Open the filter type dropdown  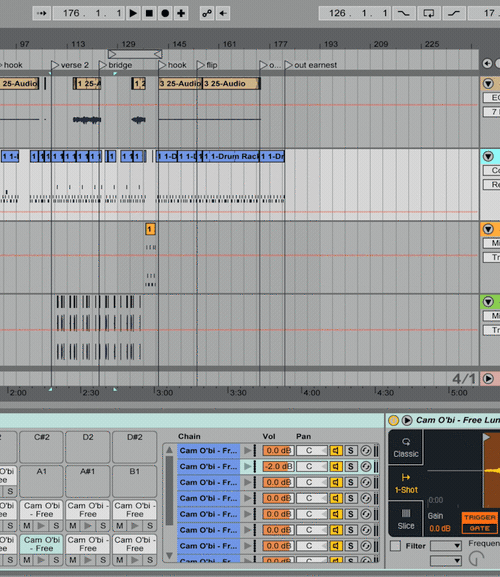click(446, 545)
